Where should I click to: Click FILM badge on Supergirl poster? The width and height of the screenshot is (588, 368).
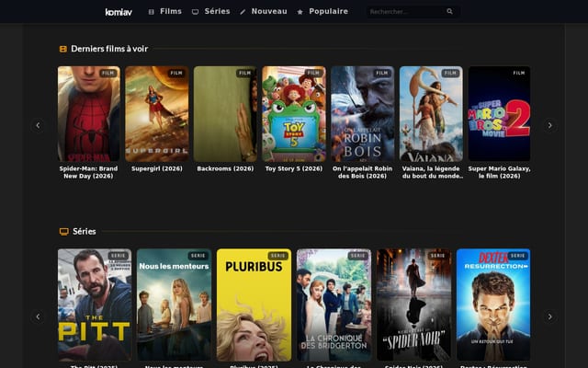(x=176, y=74)
